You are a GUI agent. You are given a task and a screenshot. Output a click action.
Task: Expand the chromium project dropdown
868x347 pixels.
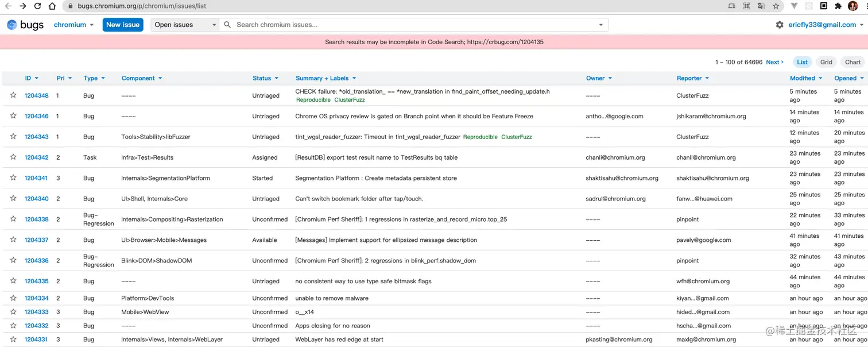(x=73, y=25)
